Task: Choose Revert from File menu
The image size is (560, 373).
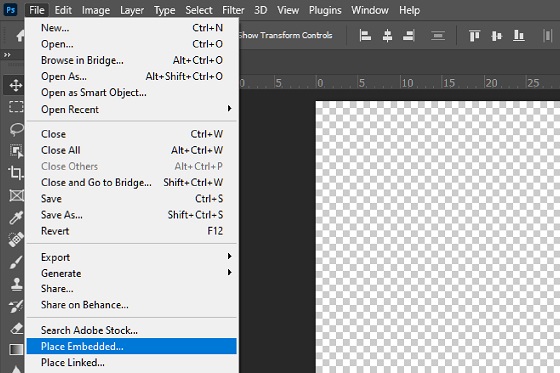Action: point(132,231)
